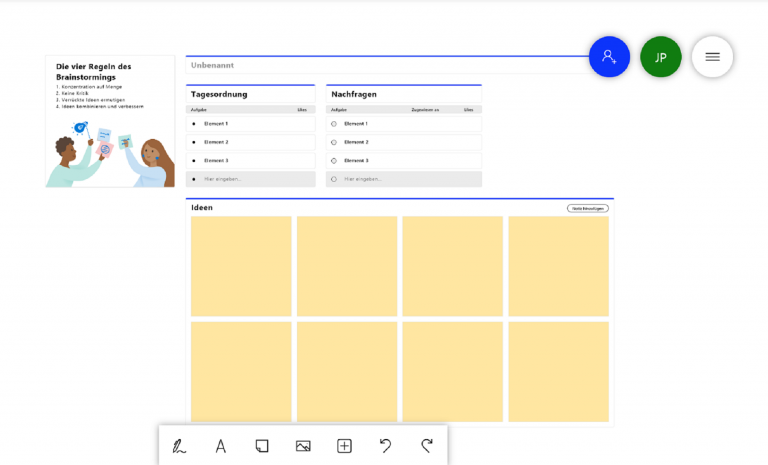Click rule text Keine Kritik

(x=75, y=93)
